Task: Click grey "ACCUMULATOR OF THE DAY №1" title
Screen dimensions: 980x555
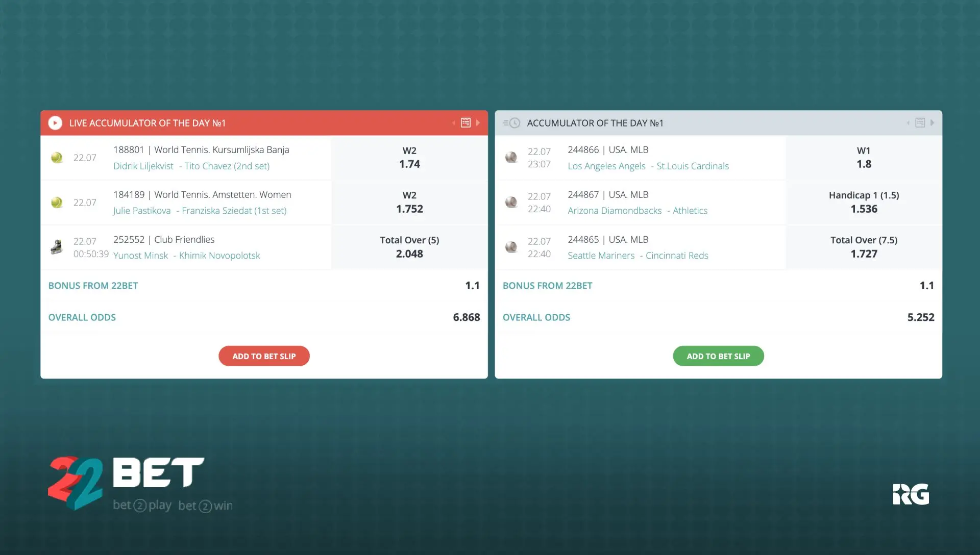Action: click(595, 123)
